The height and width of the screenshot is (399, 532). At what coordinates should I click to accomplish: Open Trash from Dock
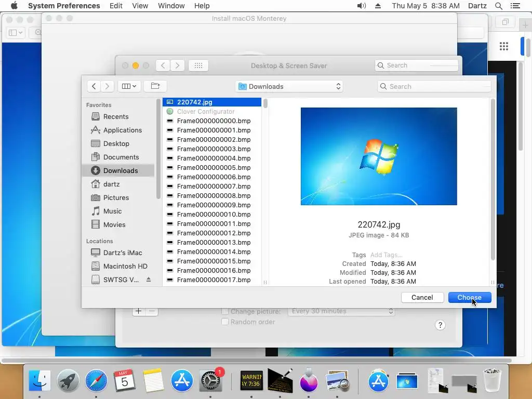click(x=491, y=381)
